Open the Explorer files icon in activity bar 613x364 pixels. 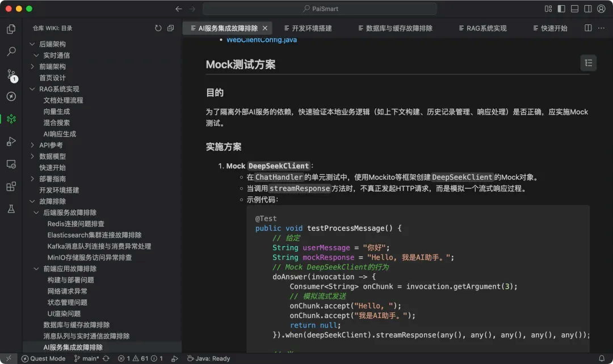click(x=11, y=29)
